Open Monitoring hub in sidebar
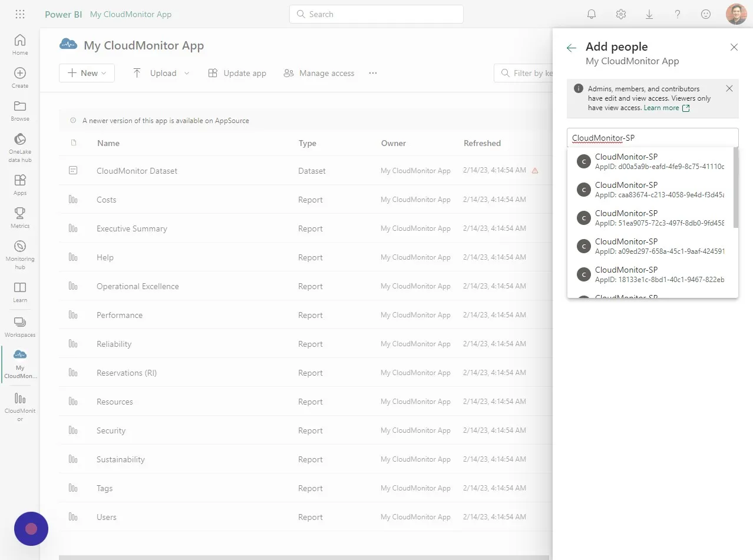 [x=20, y=255]
